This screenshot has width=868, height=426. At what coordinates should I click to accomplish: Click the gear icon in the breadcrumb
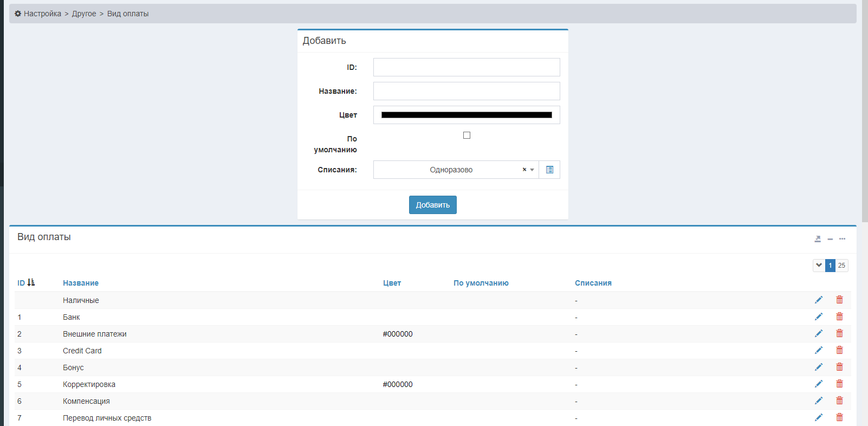(x=18, y=14)
